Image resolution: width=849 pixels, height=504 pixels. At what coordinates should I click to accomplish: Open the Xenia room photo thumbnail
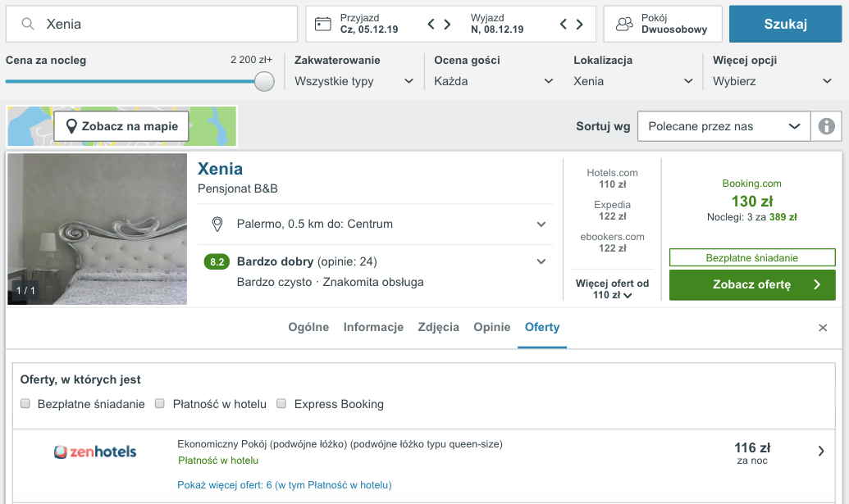[x=98, y=229]
